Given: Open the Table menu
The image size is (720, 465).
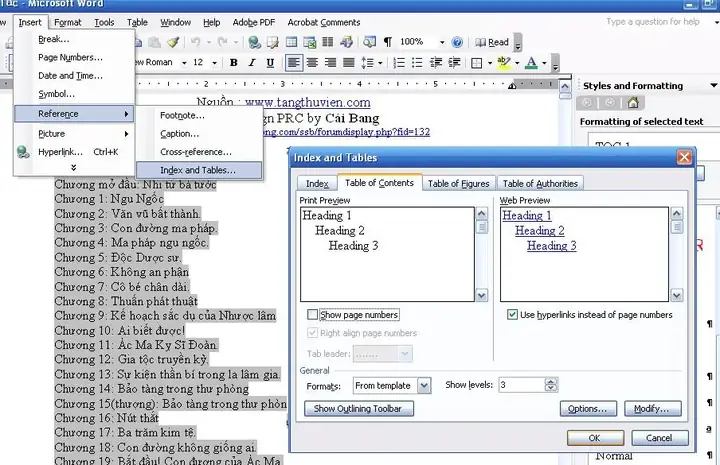Looking at the screenshot, I should 137,22.
